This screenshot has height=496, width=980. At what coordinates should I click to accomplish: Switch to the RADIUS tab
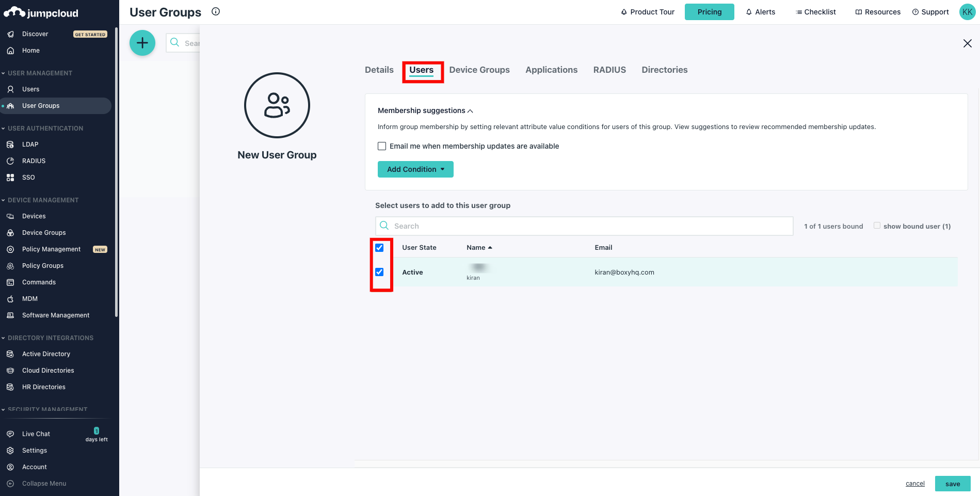pyautogui.click(x=609, y=70)
